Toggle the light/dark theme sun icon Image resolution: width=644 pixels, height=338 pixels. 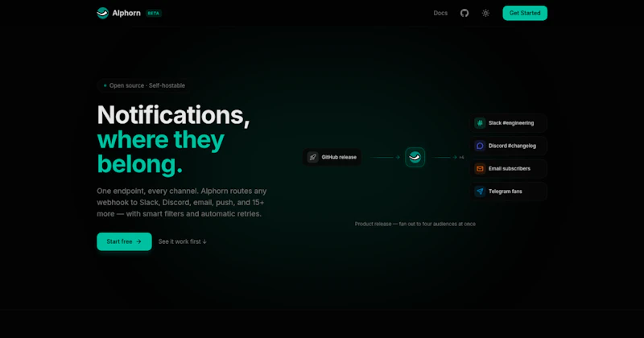485,13
